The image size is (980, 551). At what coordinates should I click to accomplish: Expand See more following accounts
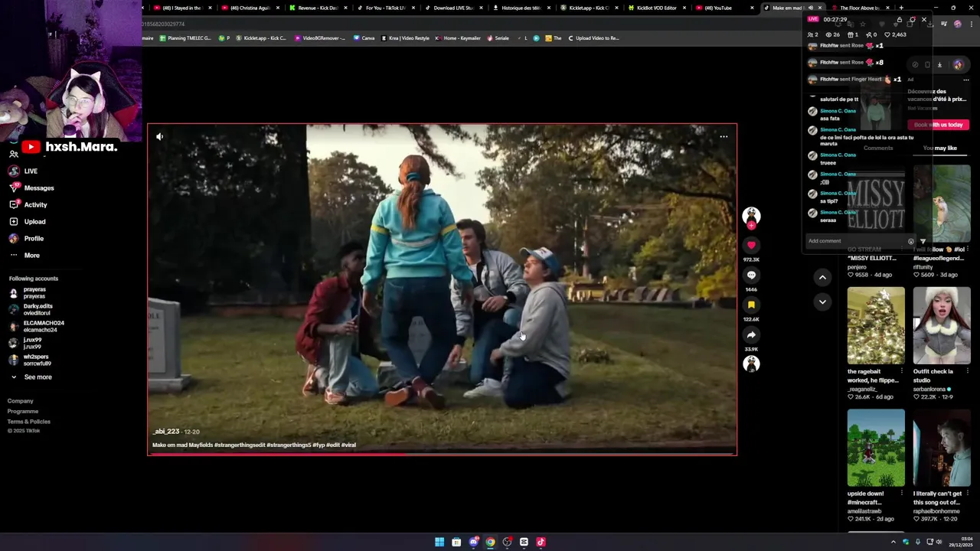point(31,377)
